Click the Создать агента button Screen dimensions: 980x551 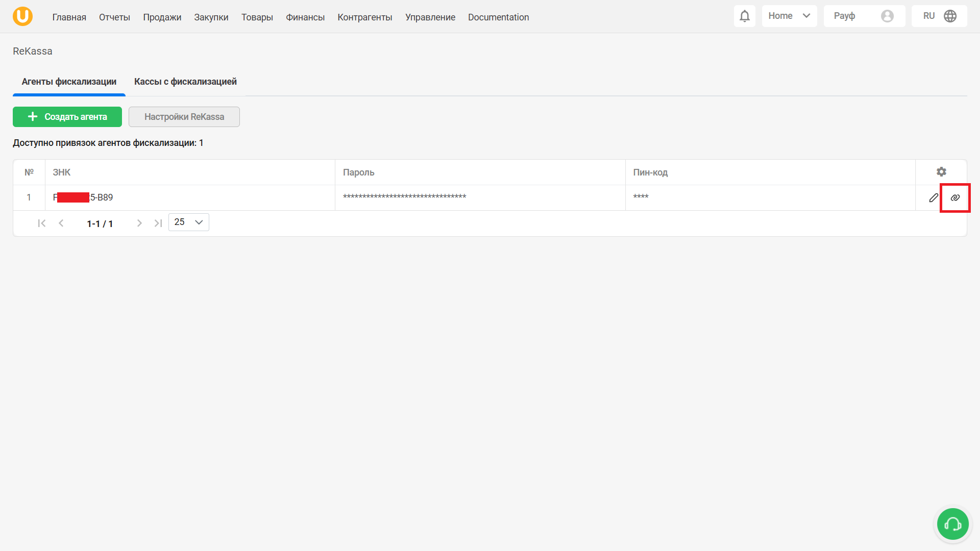click(67, 117)
